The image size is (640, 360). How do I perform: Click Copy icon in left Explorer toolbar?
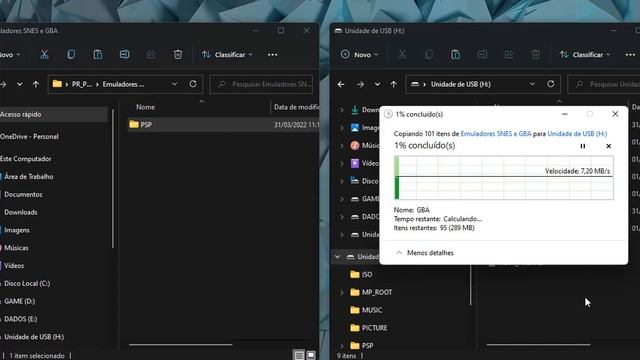click(x=71, y=55)
